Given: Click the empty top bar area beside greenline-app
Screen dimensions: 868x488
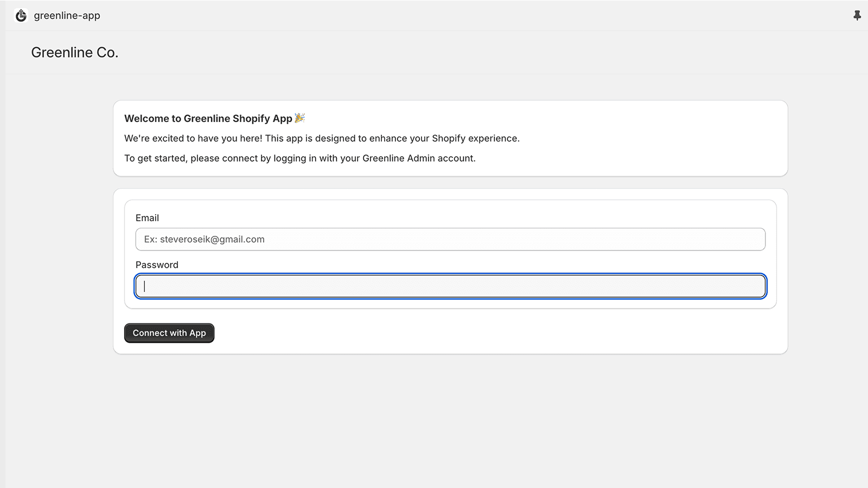Looking at the screenshot, I should pos(434,16).
